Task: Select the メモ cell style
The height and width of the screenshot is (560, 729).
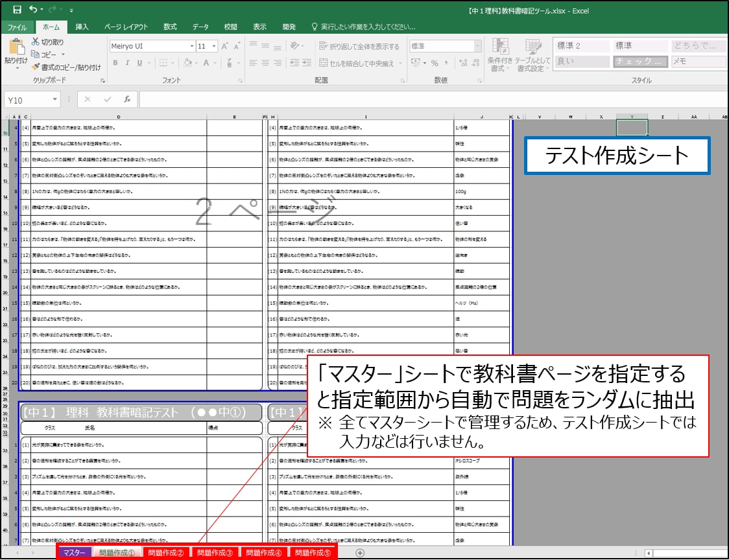Action: pos(699,61)
